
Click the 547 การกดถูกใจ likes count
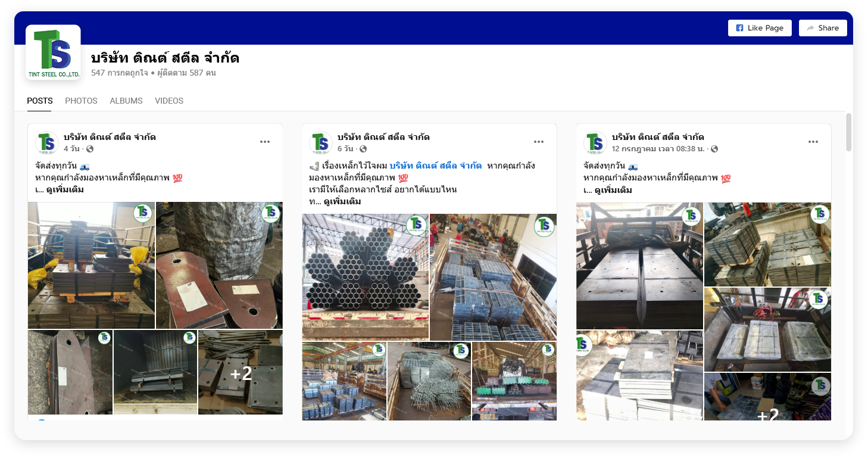coord(120,73)
